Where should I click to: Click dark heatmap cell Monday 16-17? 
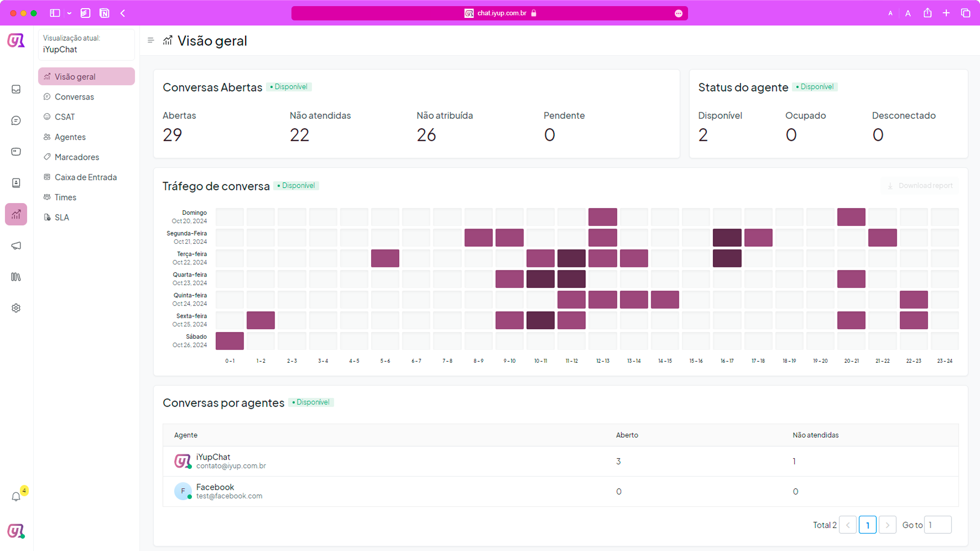(x=727, y=238)
